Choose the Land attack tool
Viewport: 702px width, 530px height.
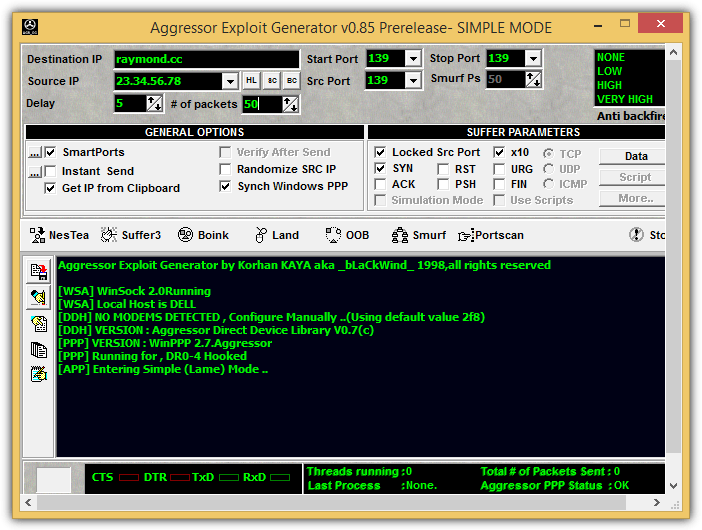coord(277,235)
